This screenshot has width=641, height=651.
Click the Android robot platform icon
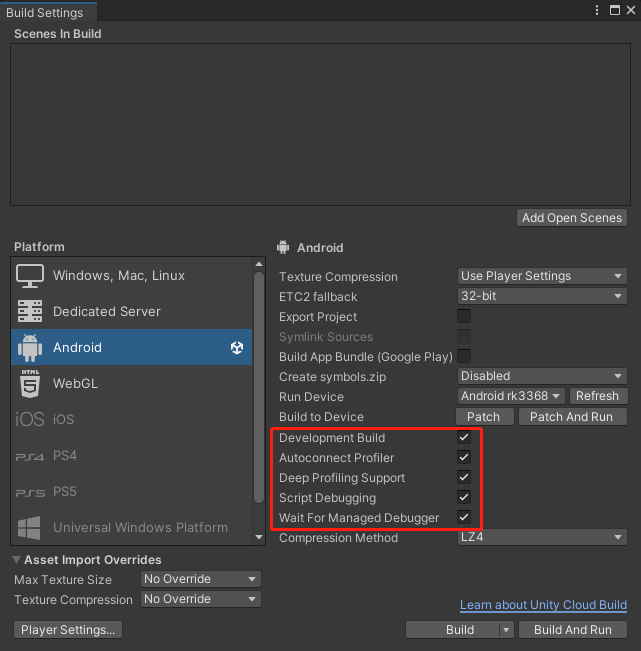30,347
